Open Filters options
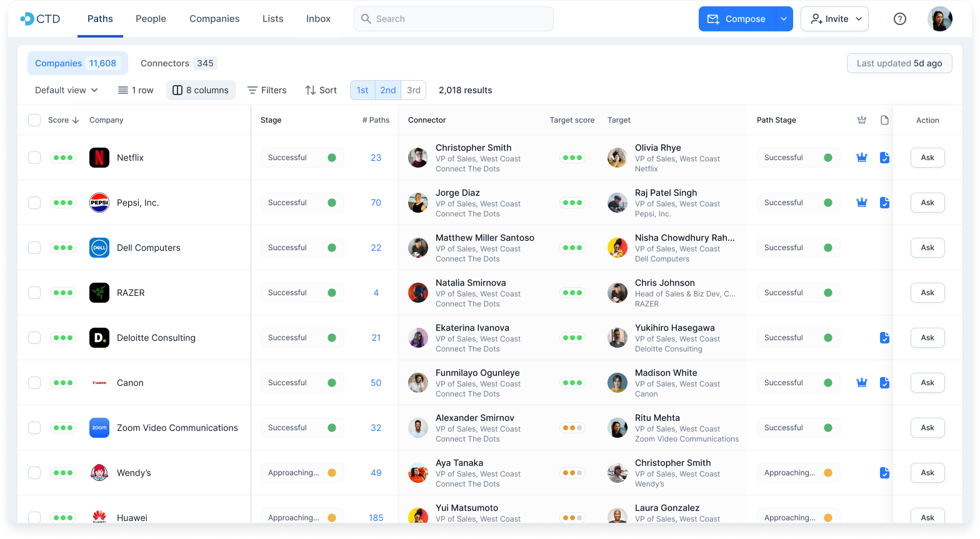The width and height of the screenshot is (980, 539). pyautogui.click(x=267, y=90)
